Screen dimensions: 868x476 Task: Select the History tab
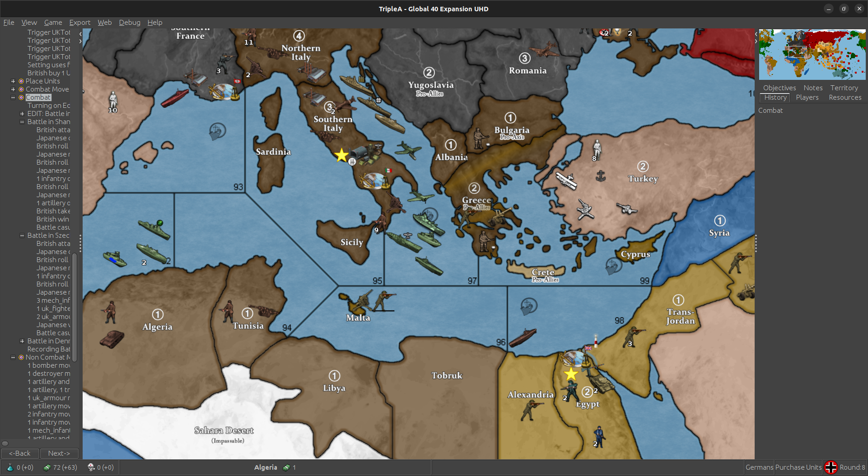pyautogui.click(x=775, y=97)
